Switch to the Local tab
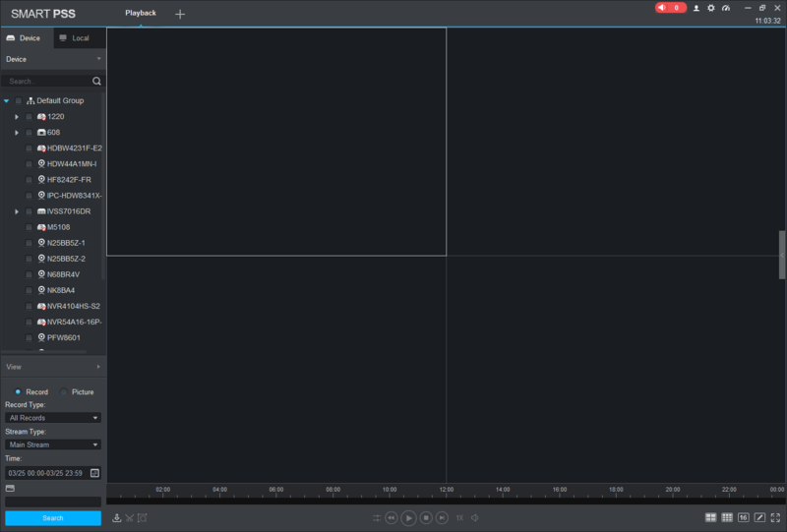Image resolution: width=787 pixels, height=532 pixels. (x=80, y=38)
